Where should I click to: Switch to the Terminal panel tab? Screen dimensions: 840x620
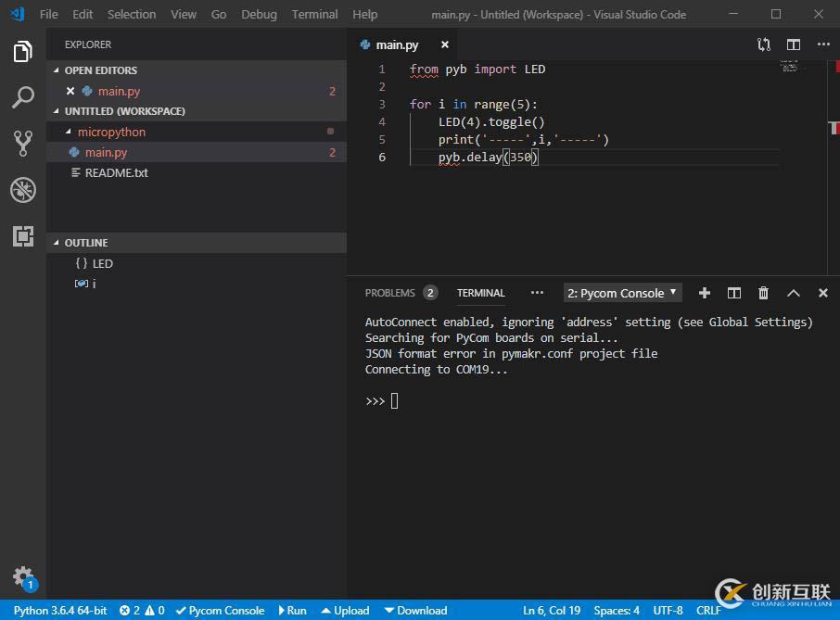pos(480,293)
